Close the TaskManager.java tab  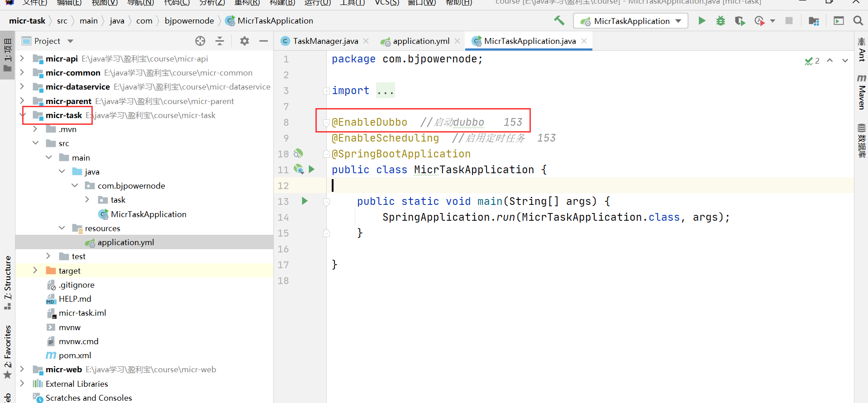point(366,41)
